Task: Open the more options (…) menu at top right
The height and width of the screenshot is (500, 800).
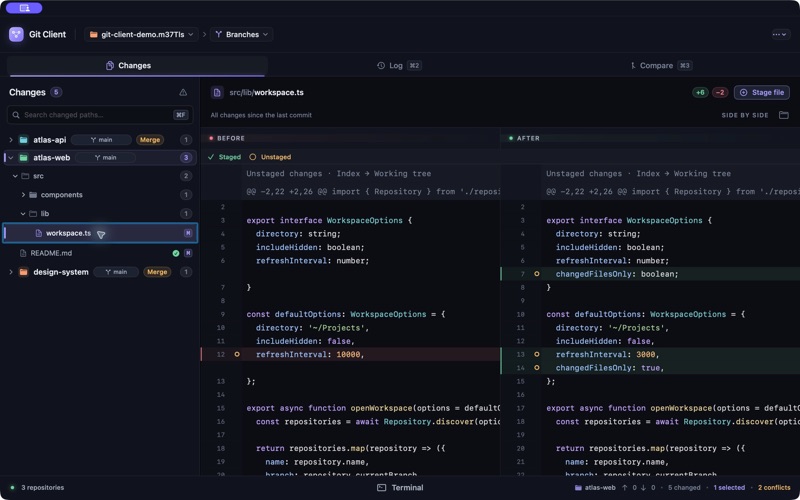Action: [780, 35]
